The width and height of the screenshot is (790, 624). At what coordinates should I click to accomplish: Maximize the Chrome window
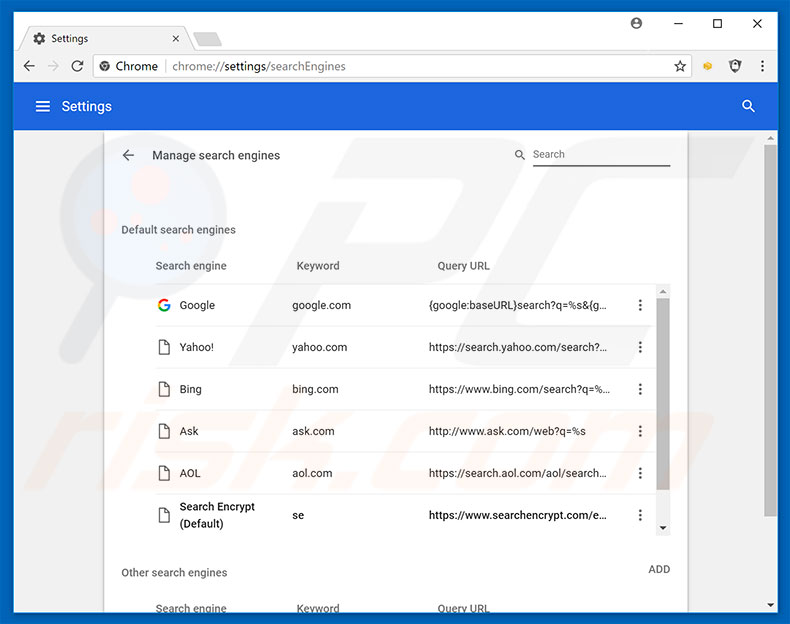point(717,23)
